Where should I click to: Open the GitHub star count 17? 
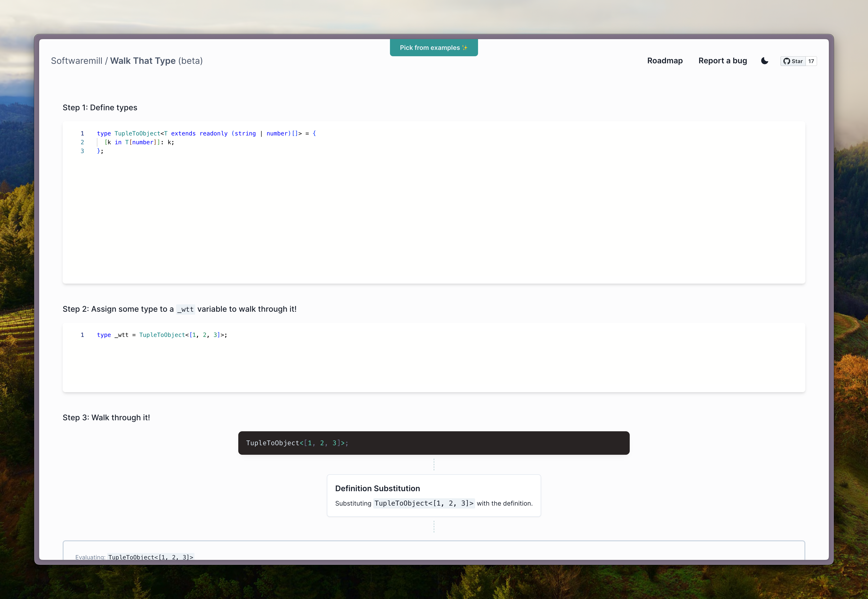click(x=811, y=61)
